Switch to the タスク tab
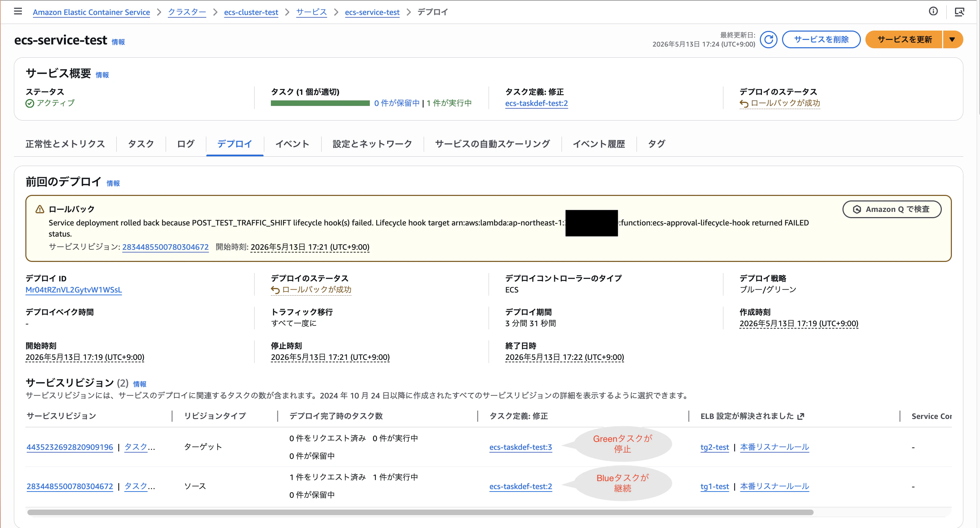 [141, 144]
